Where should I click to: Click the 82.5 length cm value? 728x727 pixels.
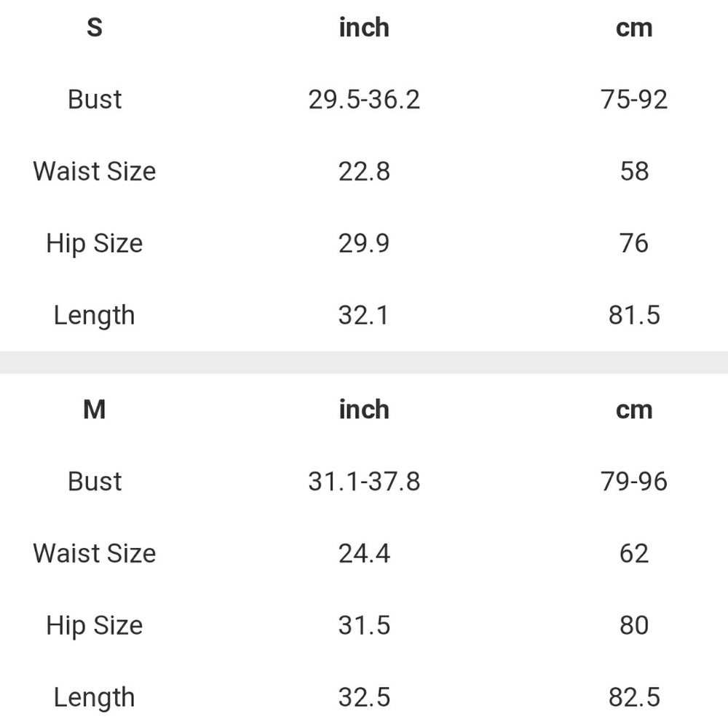634,697
